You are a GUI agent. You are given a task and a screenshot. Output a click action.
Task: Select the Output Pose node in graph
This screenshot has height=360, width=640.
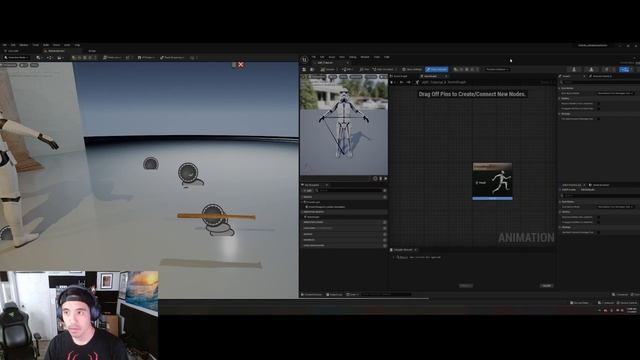[x=493, y=181]
